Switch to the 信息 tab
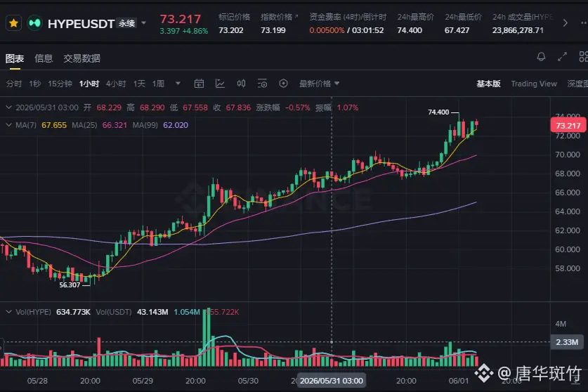 pyautogui.click(x=44, y=58)
